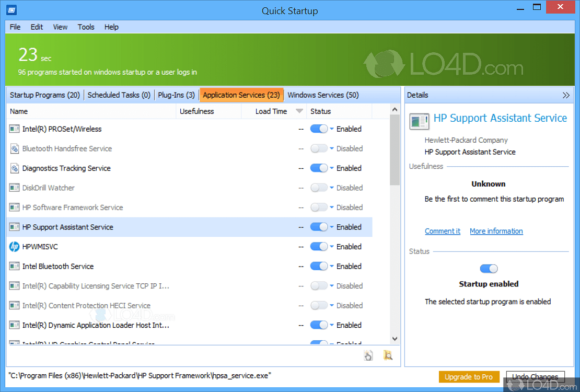This screenshot has width=580, height=392.
Task: Enable the HP Software Framework Service toggle
Action: point(319,207)
